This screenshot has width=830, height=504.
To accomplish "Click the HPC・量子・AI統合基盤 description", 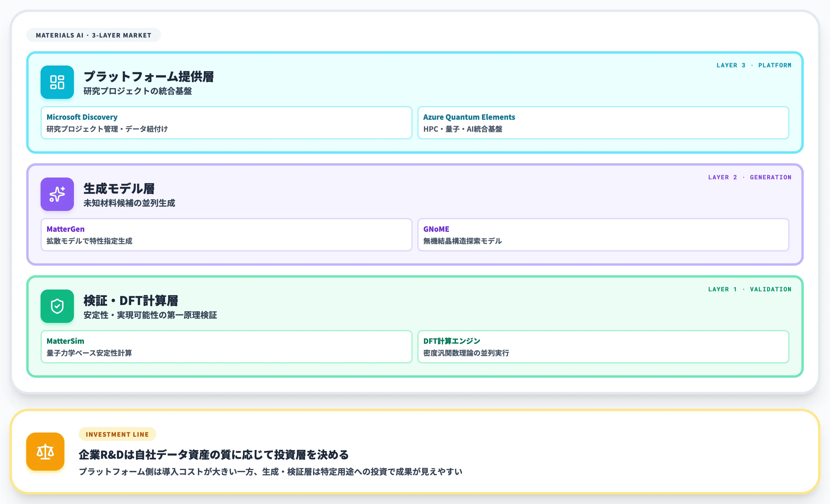I will (462, 129).
